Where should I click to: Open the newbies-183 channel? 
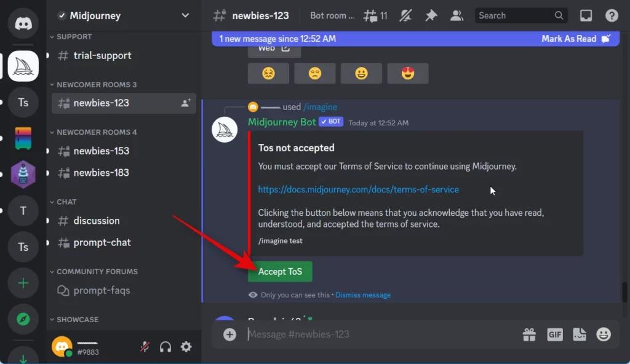[124, 173]
